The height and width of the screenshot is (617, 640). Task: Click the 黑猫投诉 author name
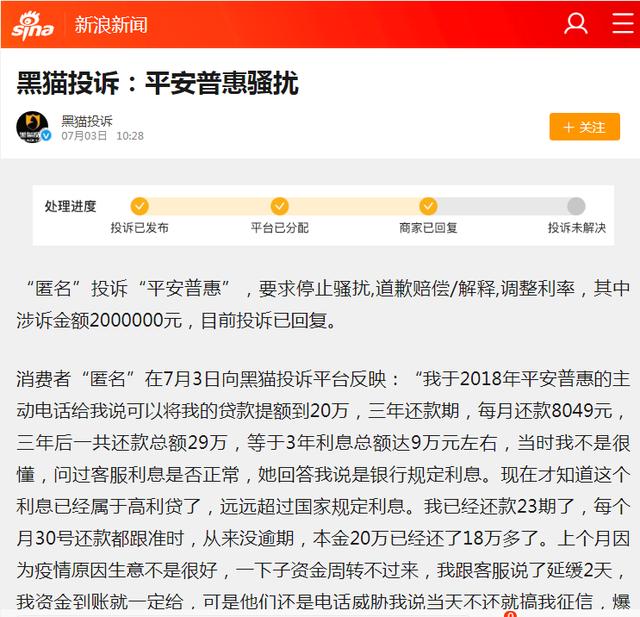pos(87,121)
